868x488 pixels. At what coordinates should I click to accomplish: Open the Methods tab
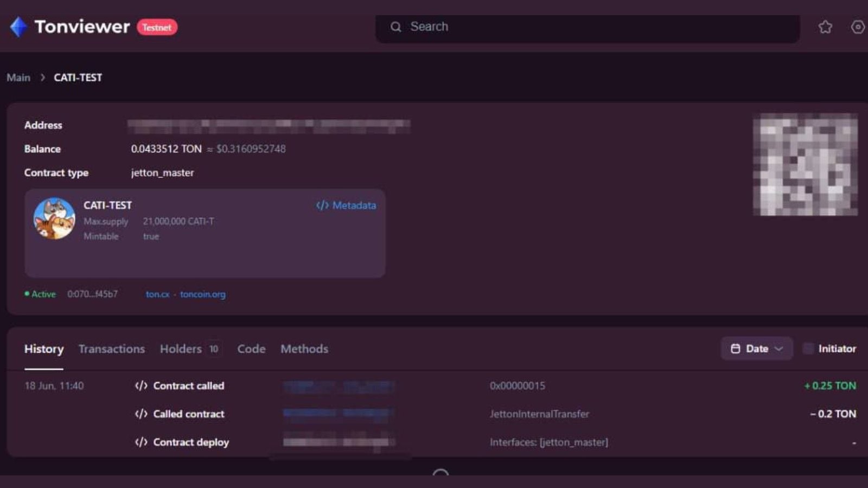[304, 349]
